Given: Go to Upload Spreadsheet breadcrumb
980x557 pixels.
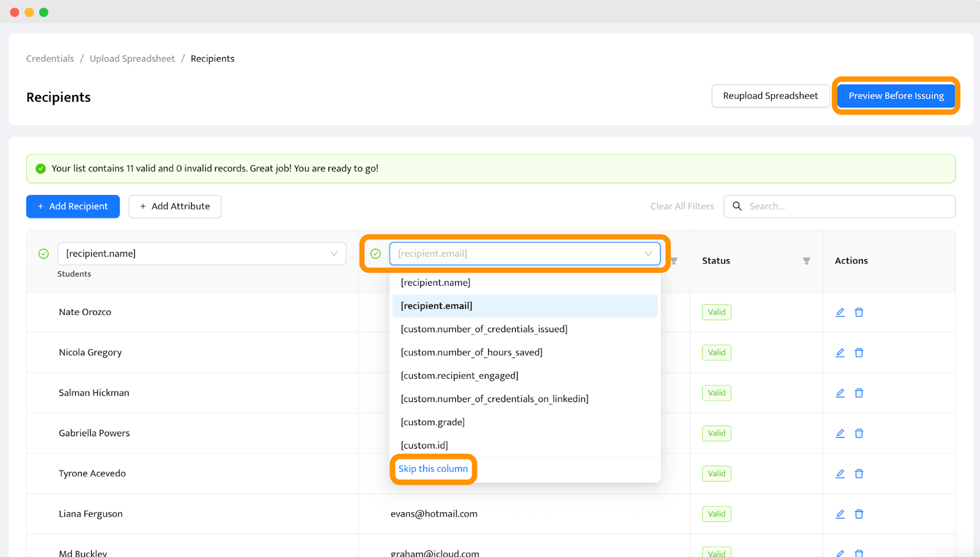Looking at the screenshot, I should click(132, 59).
